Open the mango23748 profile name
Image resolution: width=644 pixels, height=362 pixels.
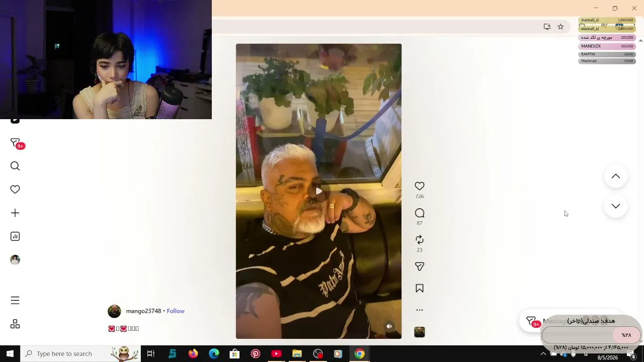(143, 311)
